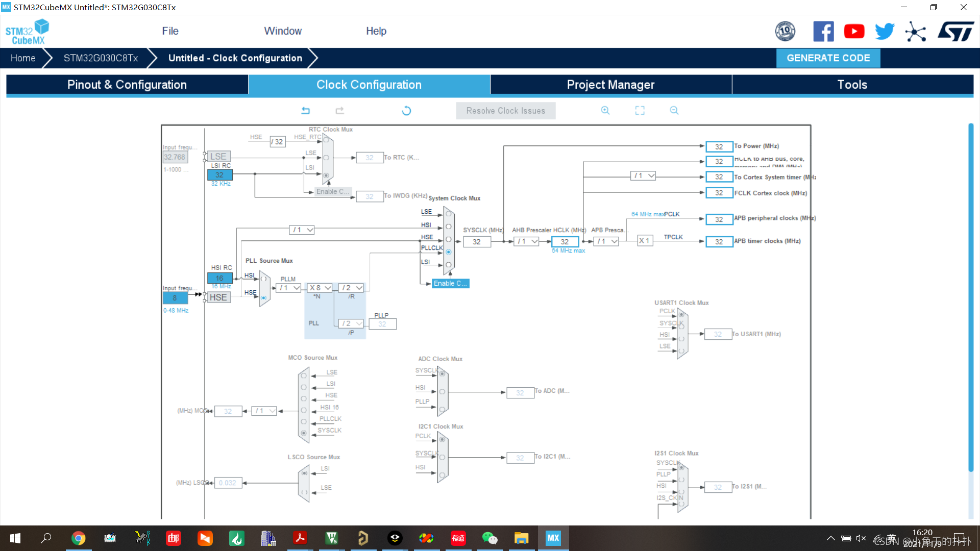This screenshot has height=551, width=980.
Task: Switch to Pinout & Configuration tab
Action: [127, 85]
